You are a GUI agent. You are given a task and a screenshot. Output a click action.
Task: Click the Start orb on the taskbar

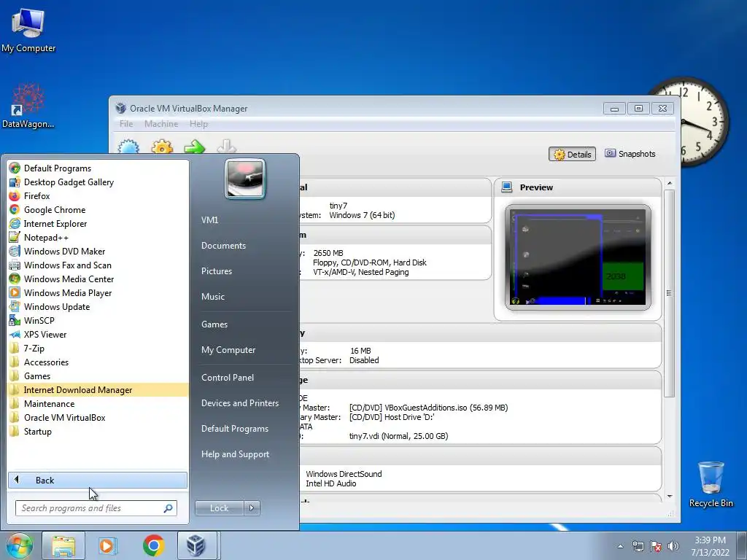(19, 545)
